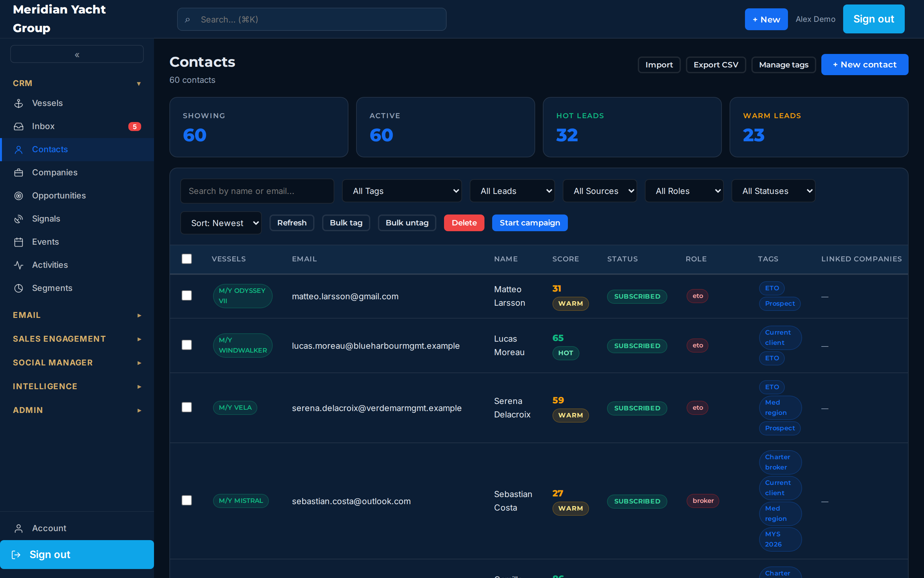The height and width of the screenshot is (578, 924).
Task: Click the M/Y ODYSSEY VII vessel chip
Action: (243, 296)
